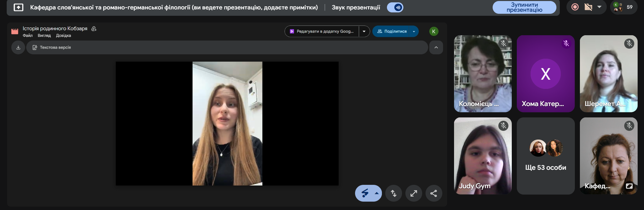Screen dimensions: 644x210
Task: Expand the video to fullscreen
Action: tap(413, 193)
